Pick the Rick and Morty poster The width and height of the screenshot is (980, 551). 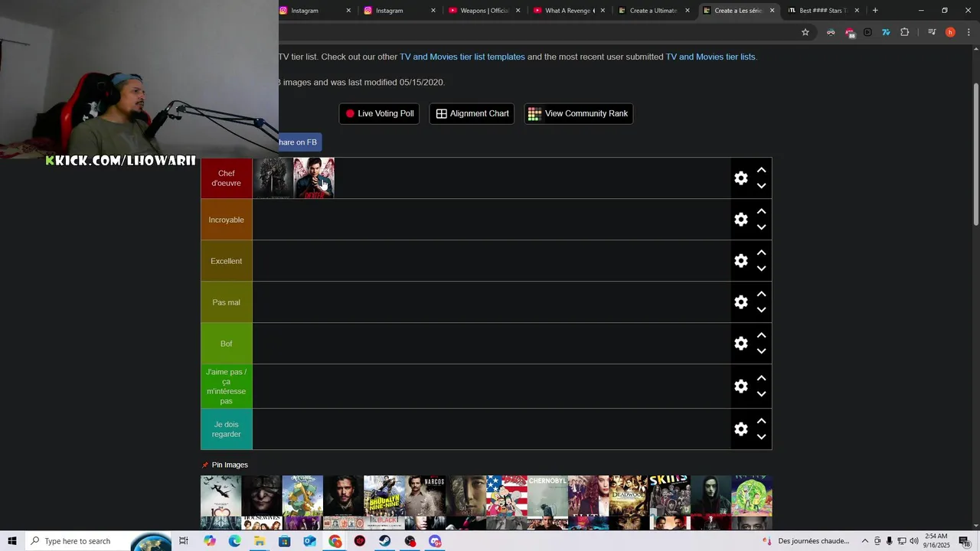pos(751,496)
